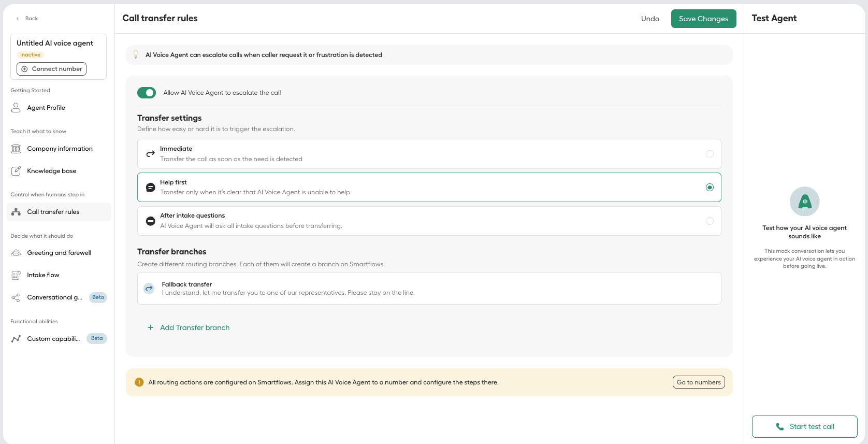Image resolution: width=868 pixels, height=444 pixels.
Task: Click the Fallback transfer arrow icon
Action: (149, 289)
